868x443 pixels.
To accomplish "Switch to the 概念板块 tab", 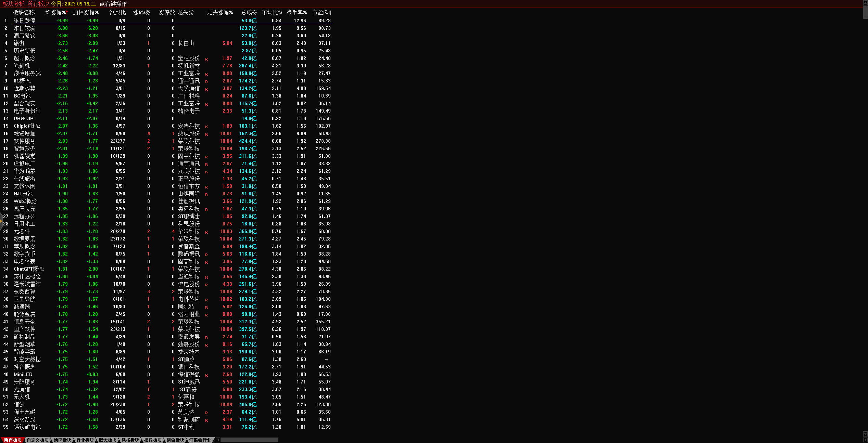I will coord(108,440).
